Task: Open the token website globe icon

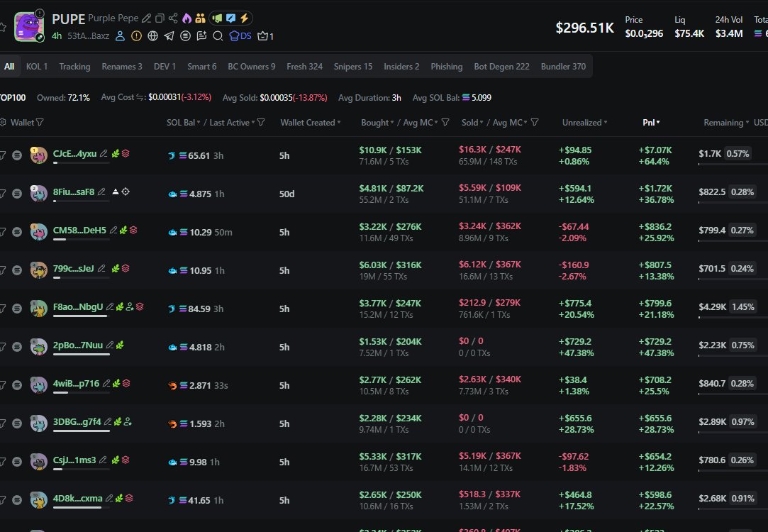Action: pyautogui.click(x=152, y=35)
